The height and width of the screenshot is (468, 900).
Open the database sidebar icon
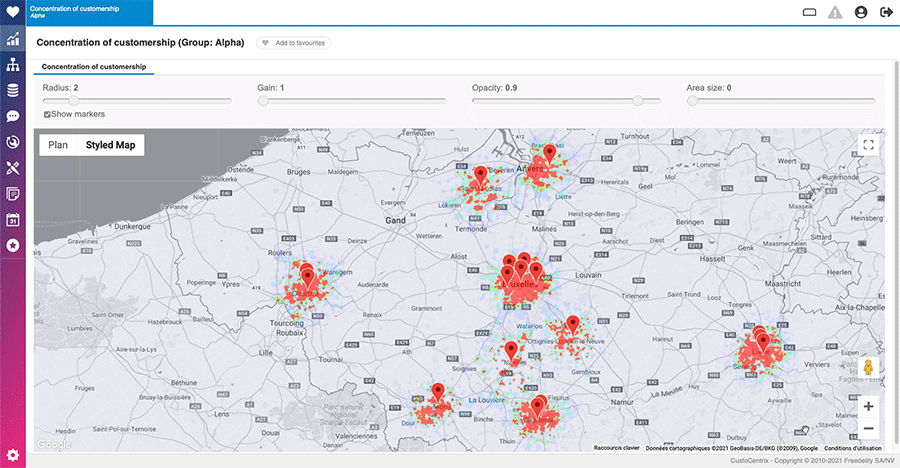pos(13,90)
